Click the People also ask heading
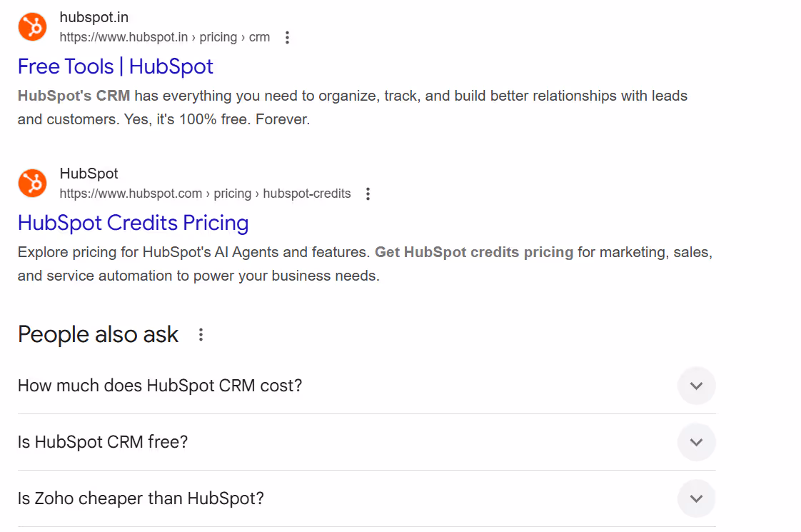Image resolution: width=801 pixels, height=532 pixels. (x=98, y=334)
